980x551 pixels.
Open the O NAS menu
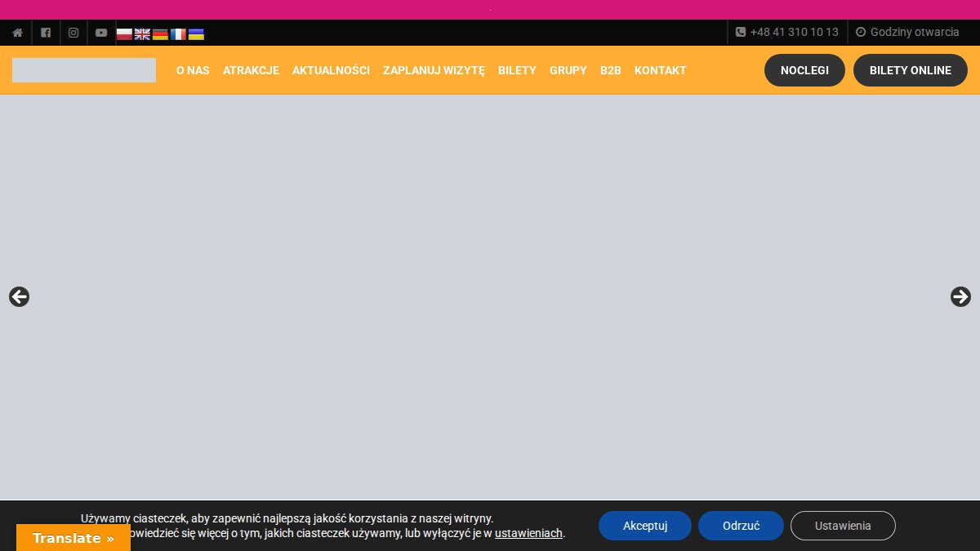click(193, 70)
